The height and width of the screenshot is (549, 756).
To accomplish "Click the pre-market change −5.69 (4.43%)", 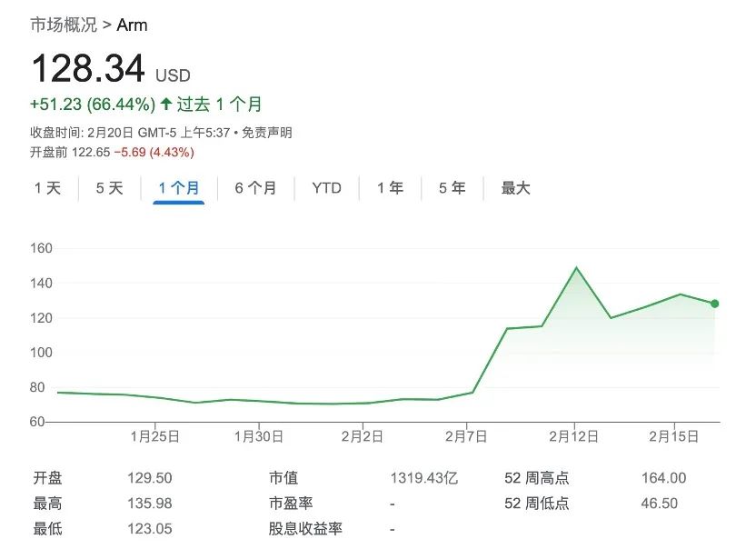I will coord(154,153).
